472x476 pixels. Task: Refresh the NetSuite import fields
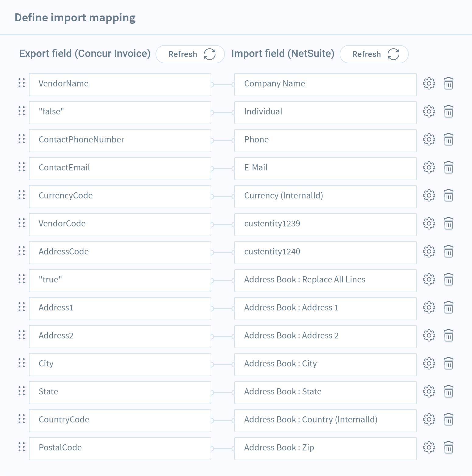point(374,54)
